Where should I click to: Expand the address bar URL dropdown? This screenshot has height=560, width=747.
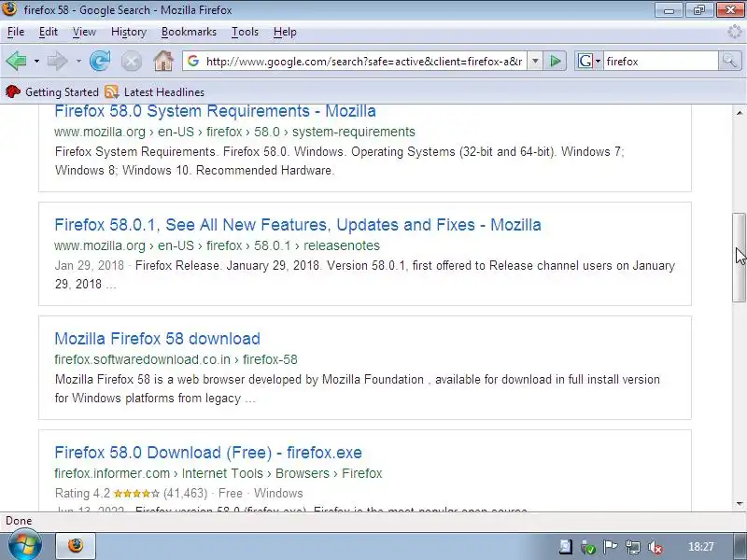coord(535,61)
